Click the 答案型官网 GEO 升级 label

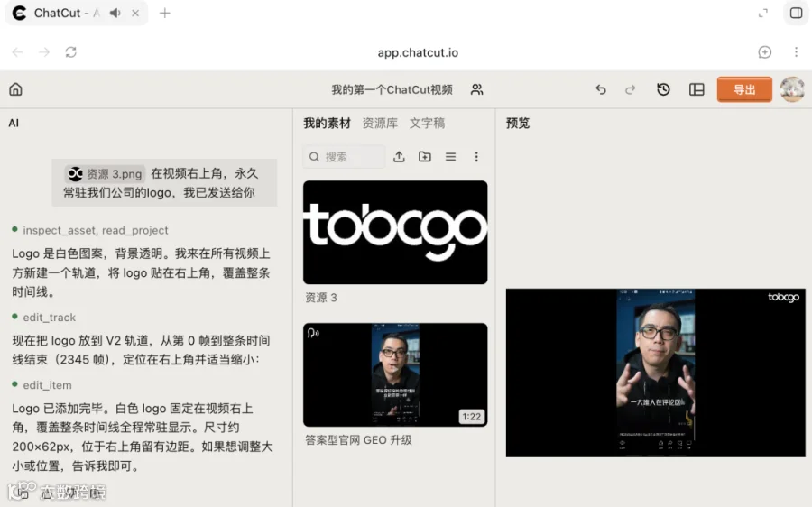pos(358,440)
